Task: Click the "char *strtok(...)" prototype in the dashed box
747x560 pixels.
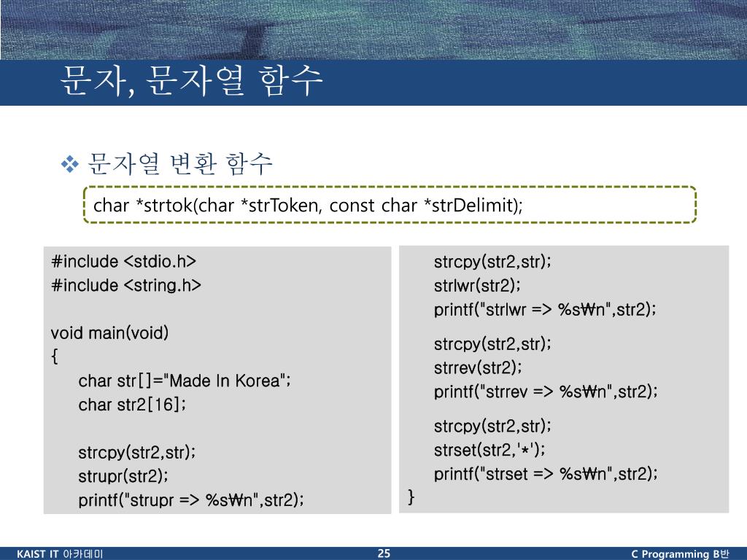Action: (308, 205)
